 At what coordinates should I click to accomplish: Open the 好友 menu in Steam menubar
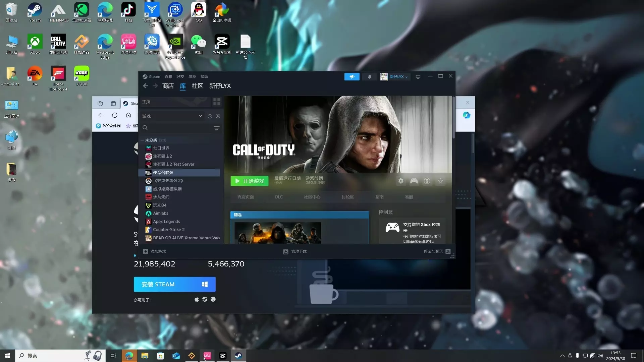click(180, 77)
